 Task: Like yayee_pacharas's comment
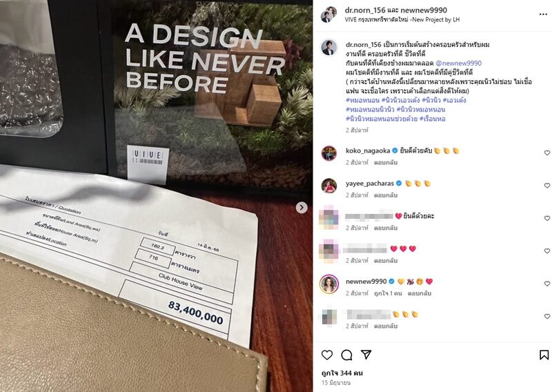(x=546, y=185)
